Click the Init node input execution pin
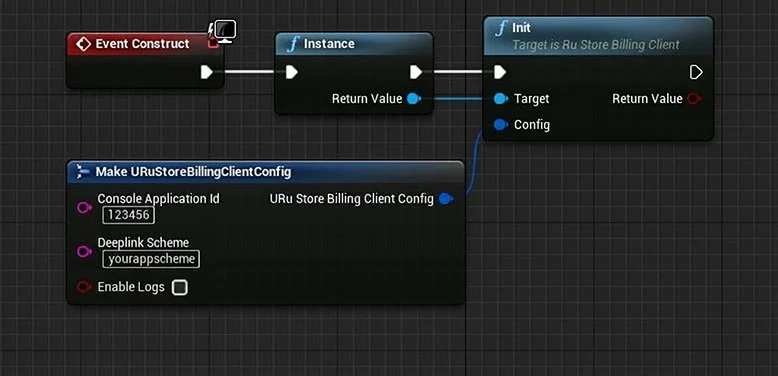The height and width of the screenshot is (376, 778). click(x=500, y=72)
